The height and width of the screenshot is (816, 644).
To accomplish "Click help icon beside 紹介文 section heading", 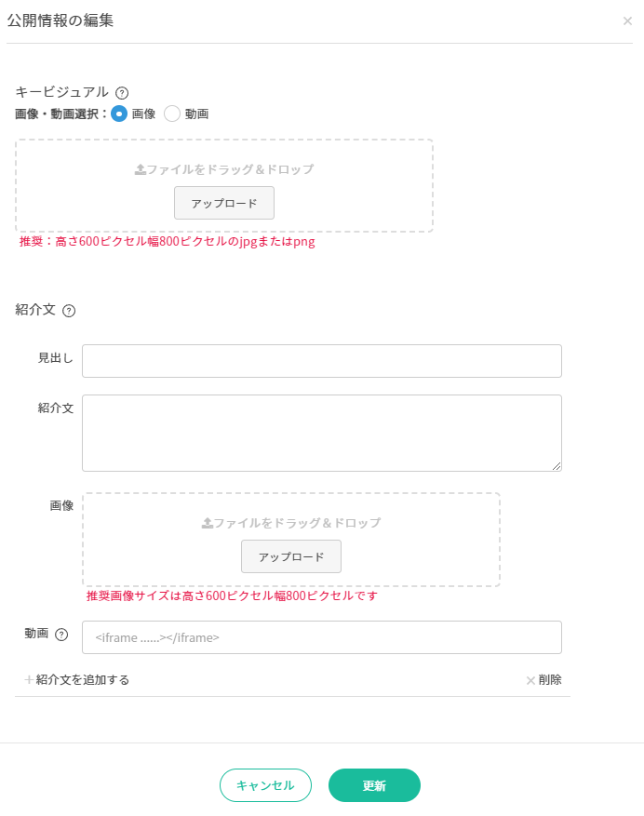I will coord(69,311).
